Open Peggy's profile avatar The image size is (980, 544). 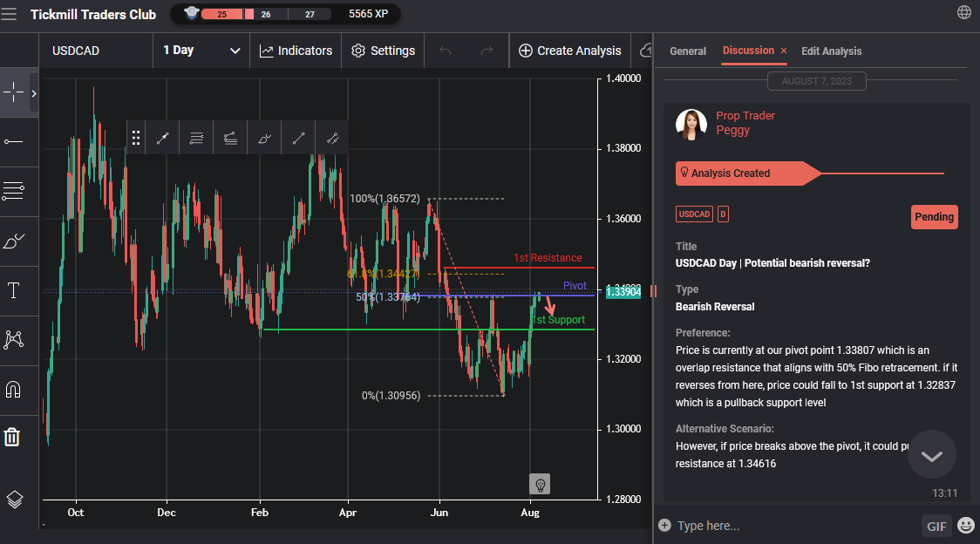pyautogui.click(x=691, y=124)
